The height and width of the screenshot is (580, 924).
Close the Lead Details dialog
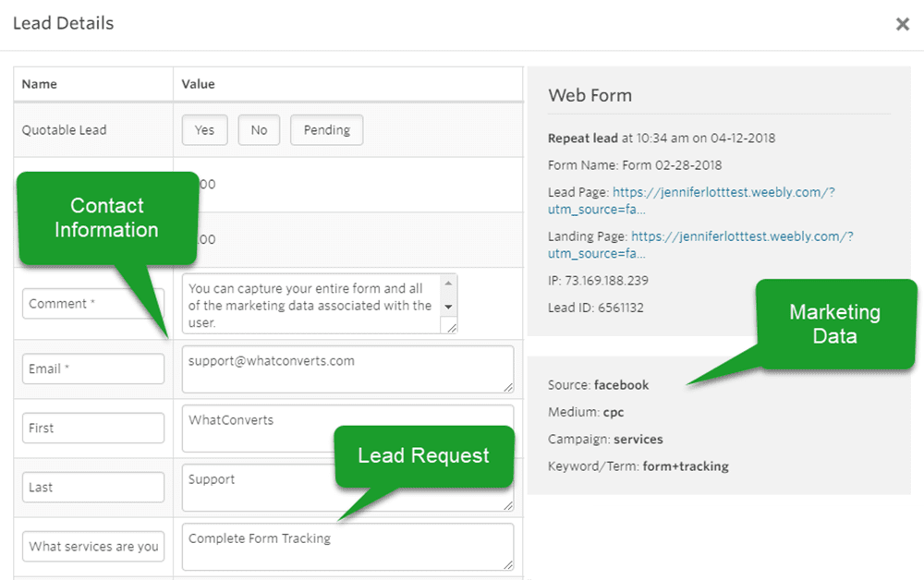click(903, 24)
